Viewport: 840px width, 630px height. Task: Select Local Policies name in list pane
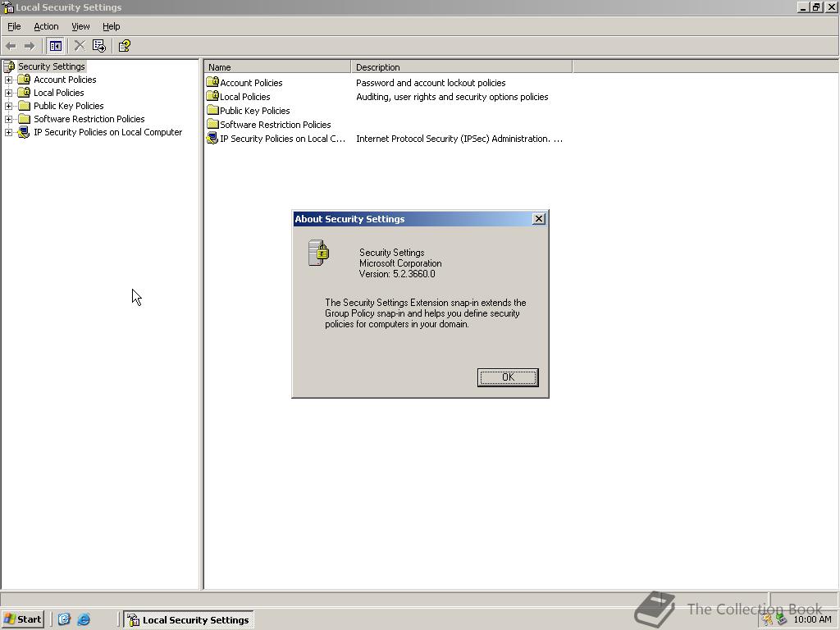(x=244, y=97)
